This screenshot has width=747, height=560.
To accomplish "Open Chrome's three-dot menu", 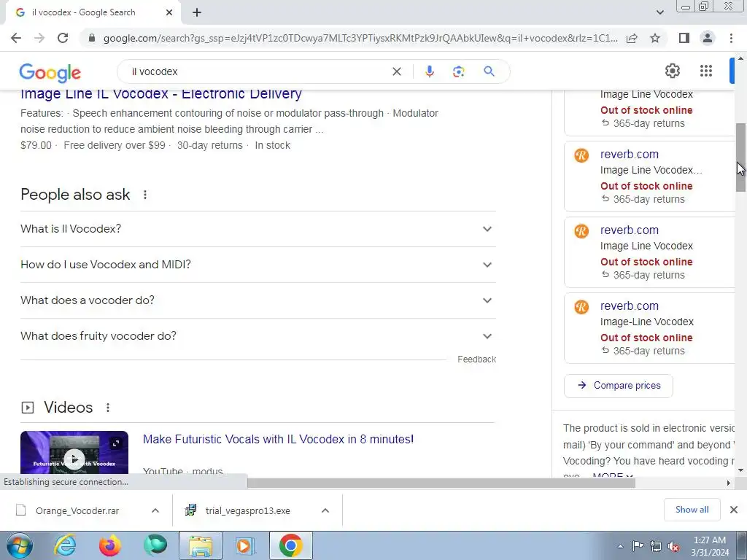I will [731, 38].
